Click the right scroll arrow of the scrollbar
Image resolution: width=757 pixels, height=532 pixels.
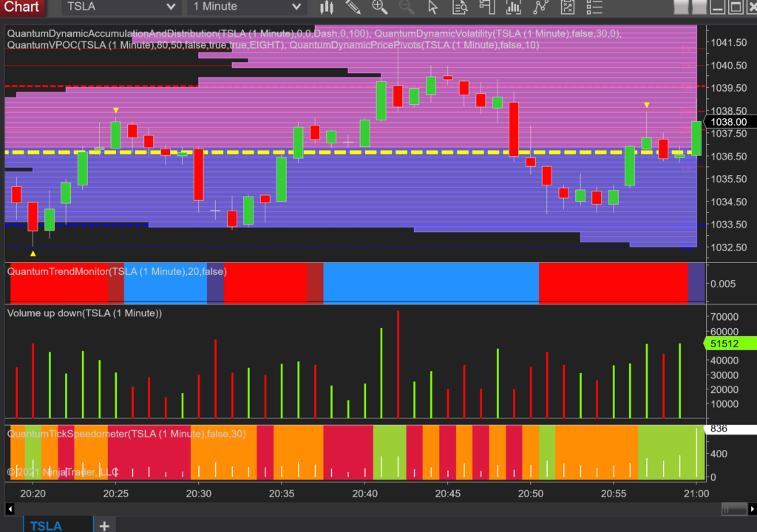(x=752, y=509)
